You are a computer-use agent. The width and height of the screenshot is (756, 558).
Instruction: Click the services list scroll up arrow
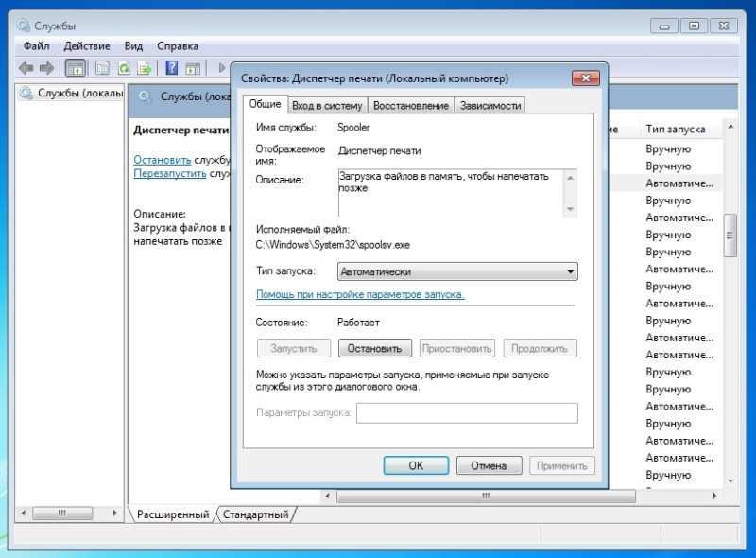730,127
